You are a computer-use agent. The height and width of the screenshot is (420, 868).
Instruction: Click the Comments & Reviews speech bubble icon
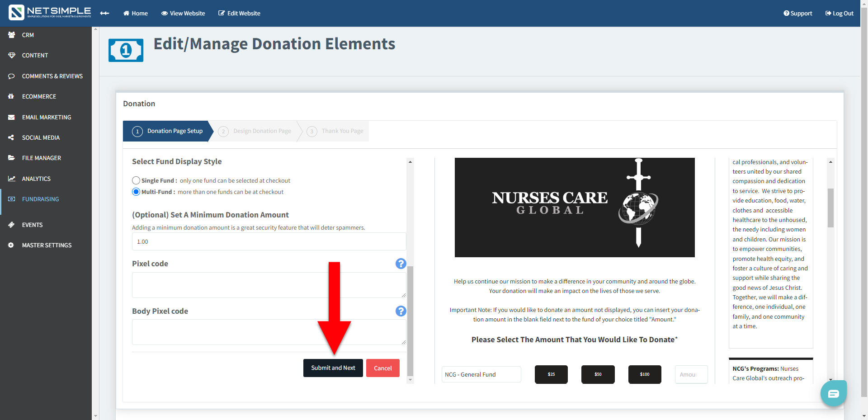(11, 76)
